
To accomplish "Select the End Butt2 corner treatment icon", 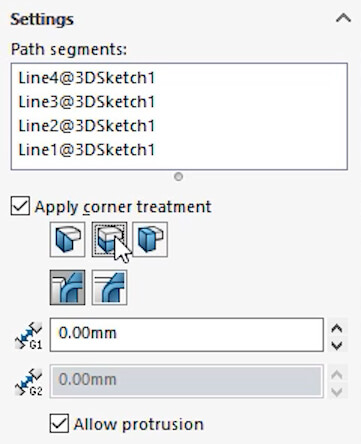I will click(150, 240).
